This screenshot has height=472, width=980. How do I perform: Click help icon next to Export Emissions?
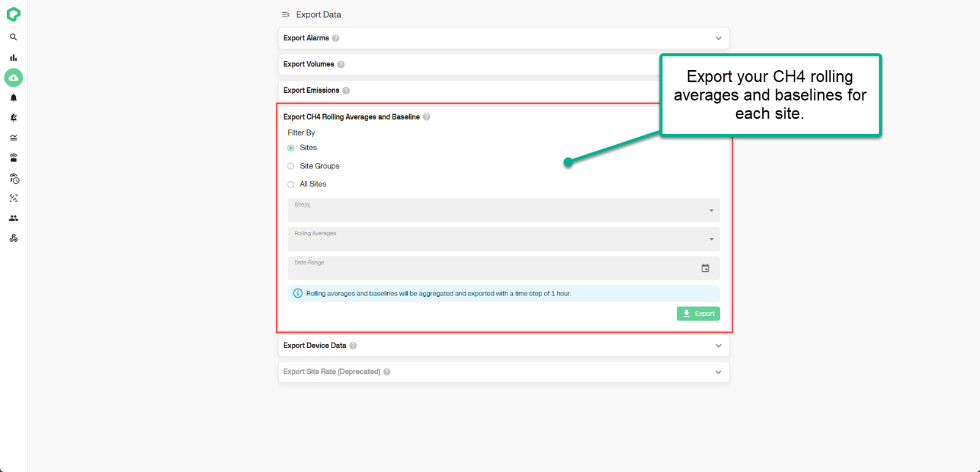(346, 90)
